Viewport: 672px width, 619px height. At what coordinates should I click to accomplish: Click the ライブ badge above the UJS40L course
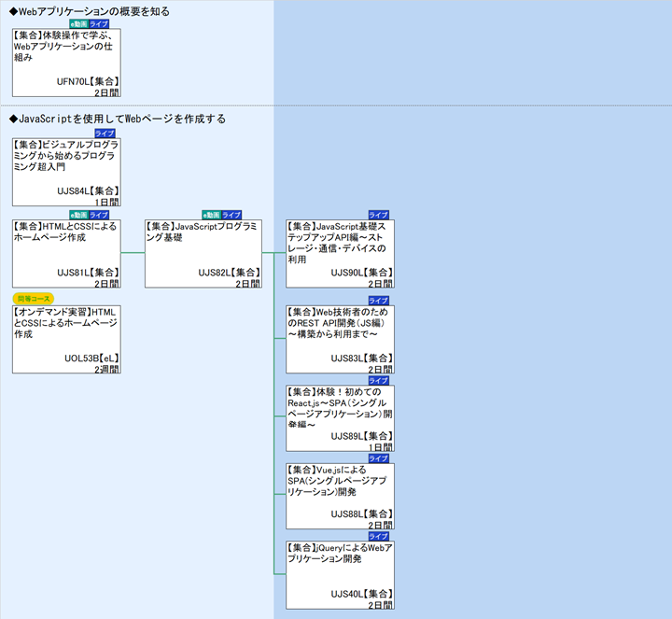coord(379,536)
